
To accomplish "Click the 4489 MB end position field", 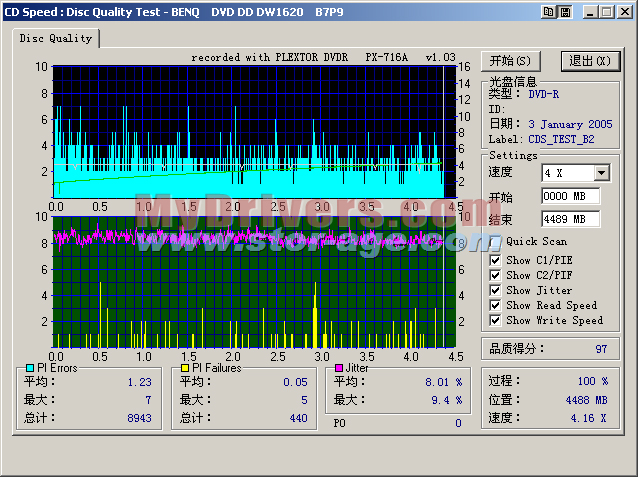I will [570, 219].
